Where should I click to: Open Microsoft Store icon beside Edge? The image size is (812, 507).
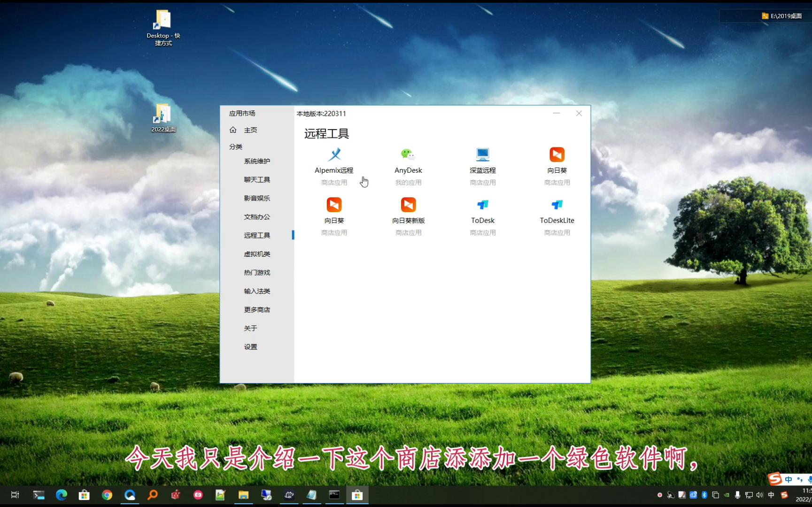pos(84,495)
